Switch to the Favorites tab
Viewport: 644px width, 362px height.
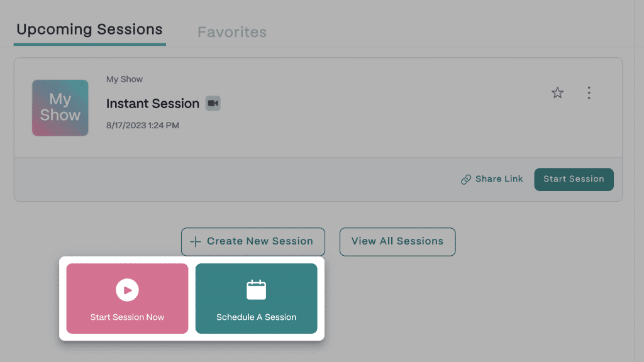point(232,32)
